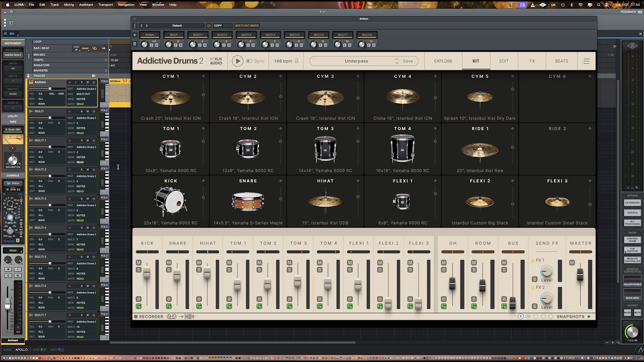Solo the SNARE mixer channel

click(x=169, y=270)
